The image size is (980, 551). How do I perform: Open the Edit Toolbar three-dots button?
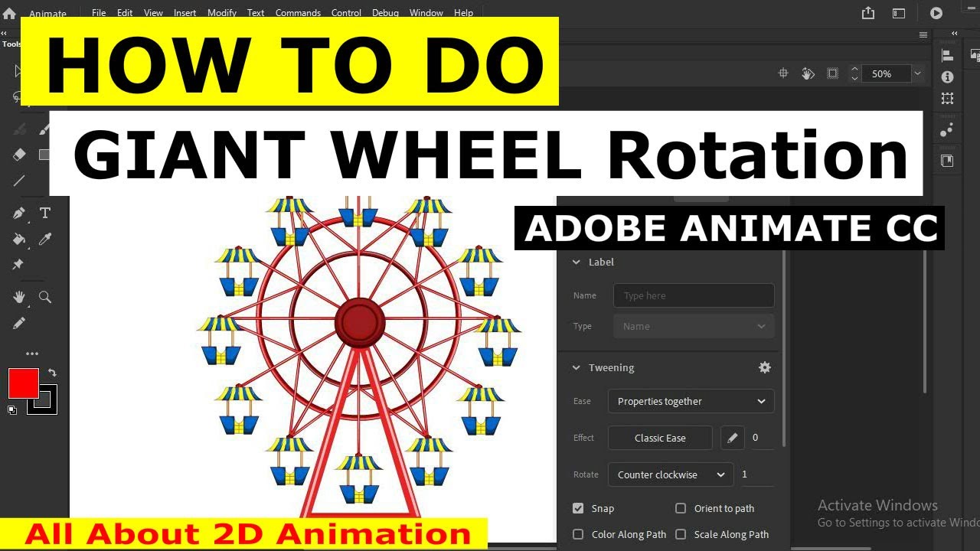32,354
